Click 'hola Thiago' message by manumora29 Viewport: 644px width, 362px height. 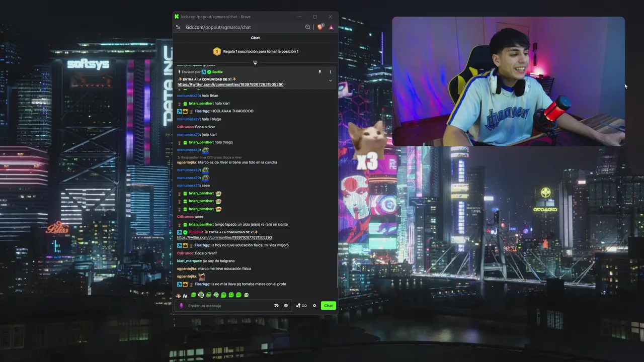[x=211, y=119]
